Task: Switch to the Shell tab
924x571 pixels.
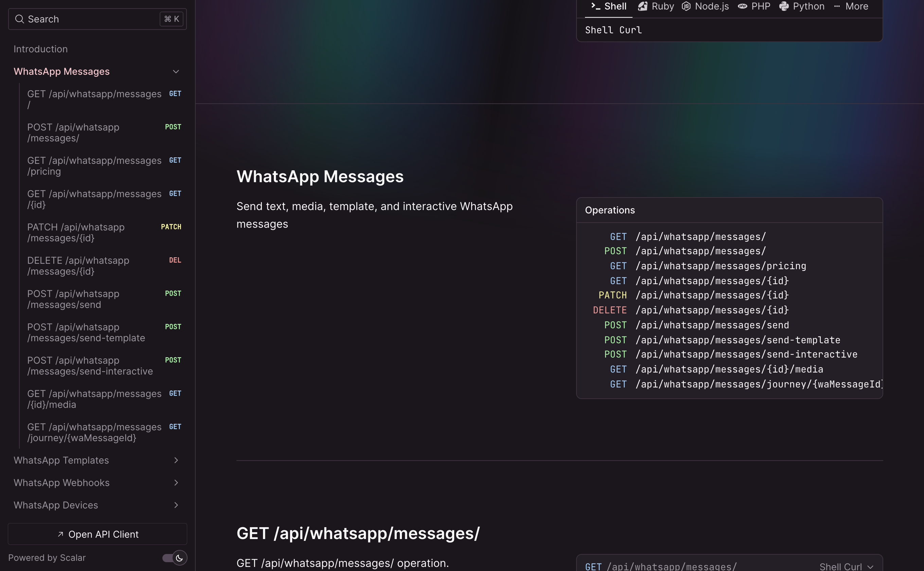Action: pos(608,6)
